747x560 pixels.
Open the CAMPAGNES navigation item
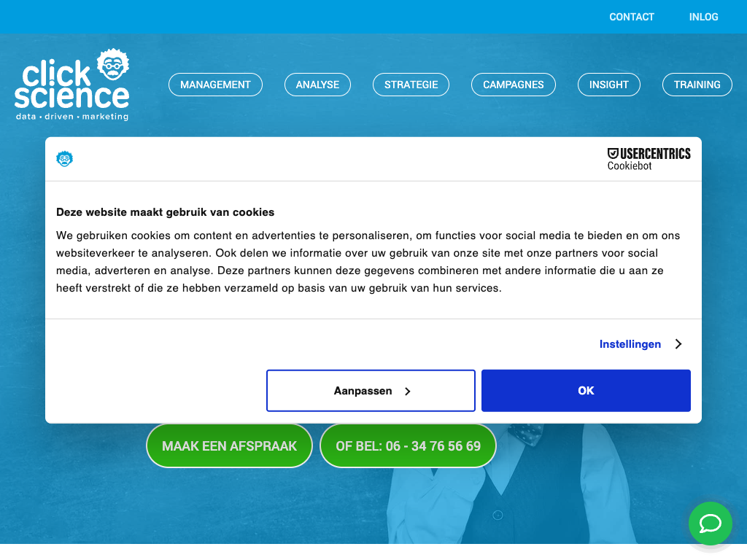[513, 85]
